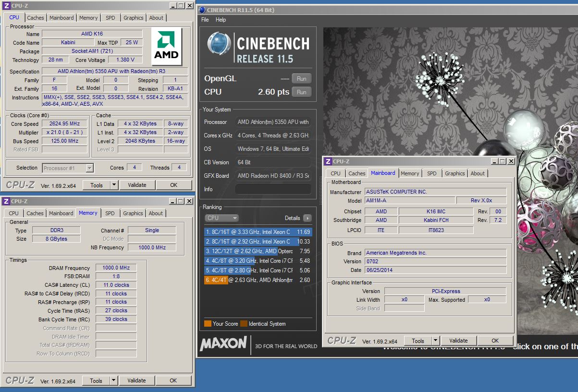The image size is (578, 392).
Task: Select Graphics tab in Mainboard window
Action: pos(455,173)
